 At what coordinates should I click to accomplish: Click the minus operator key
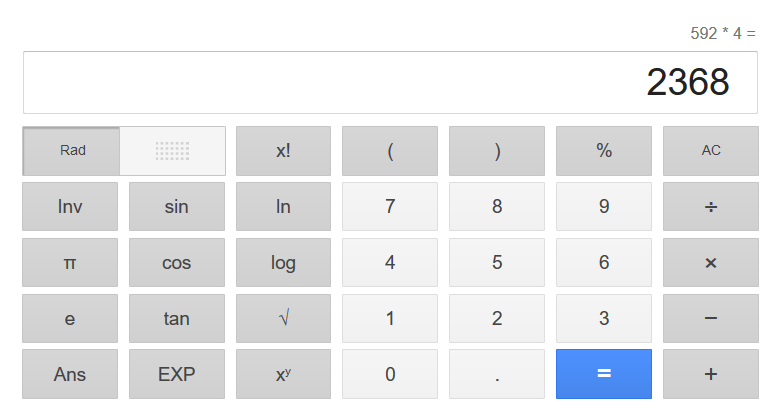coord(710,319)
